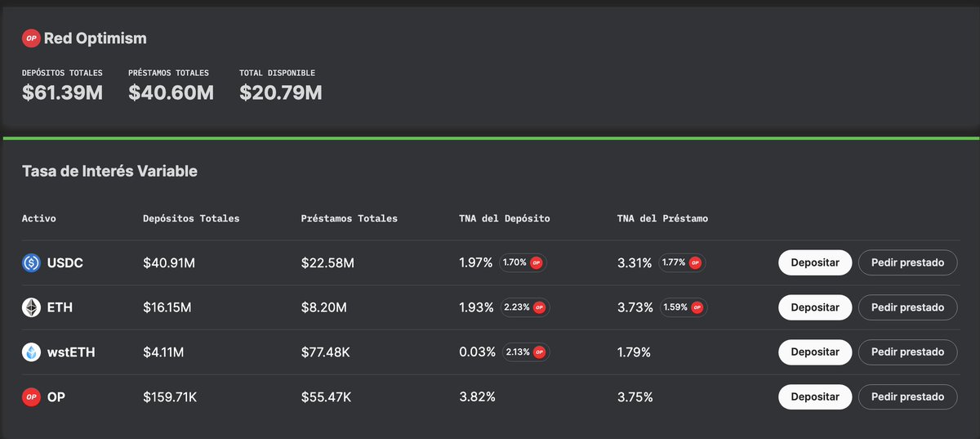Image resolution: width=980 pixels, height=439 pixels.
Task: Click the 1.70% OP reward badge for USDC deposits
Action: tap(523, 263)
